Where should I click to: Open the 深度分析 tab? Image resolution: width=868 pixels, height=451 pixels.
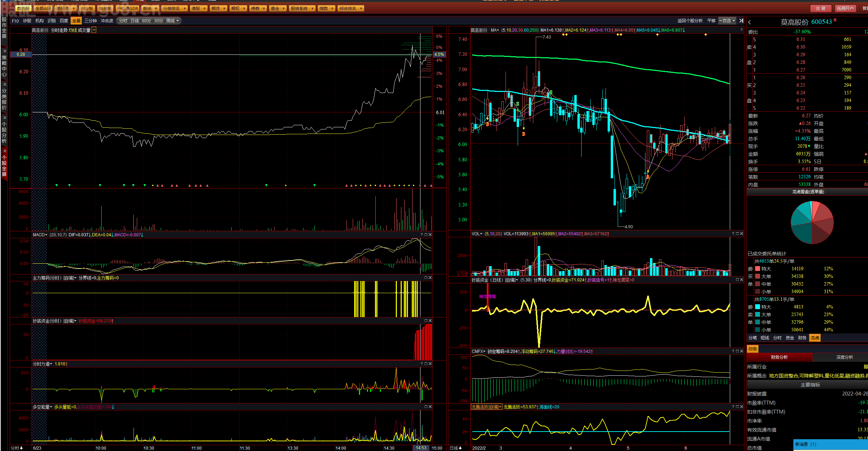coord(844,357)
